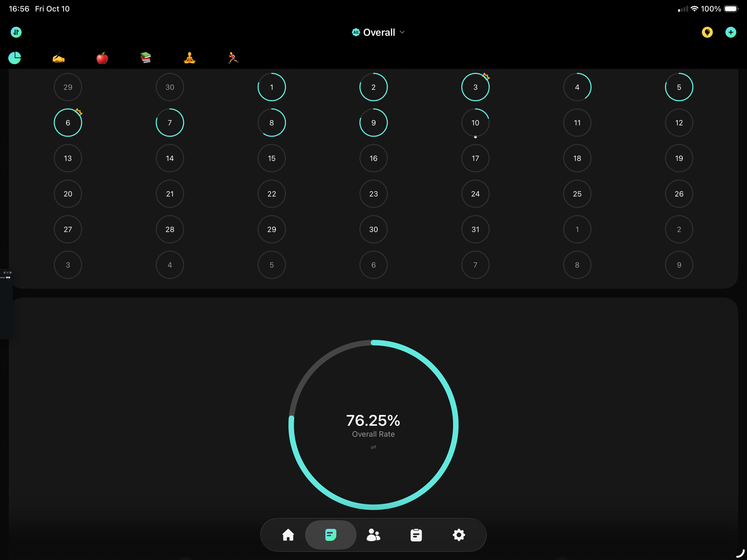Select the pie chart overall filter
Image resolution: width=747 pixels, height=560 pixels.
point(15,58)
